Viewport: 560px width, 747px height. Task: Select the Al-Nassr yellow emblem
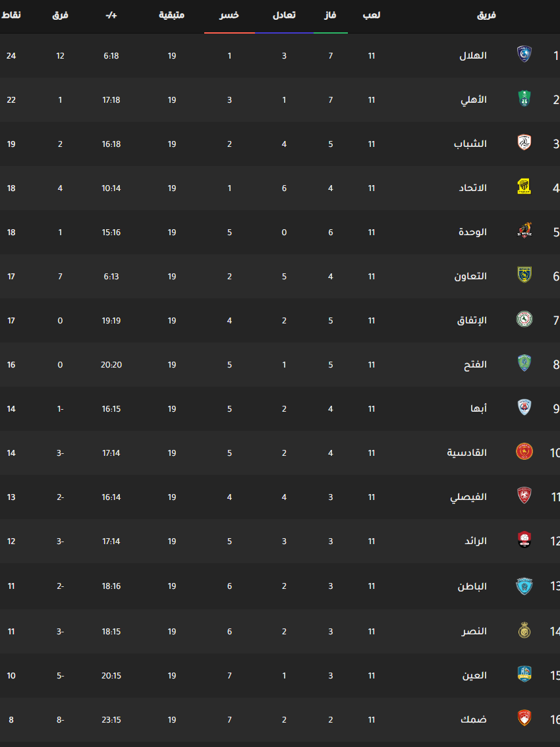[524, 630]
